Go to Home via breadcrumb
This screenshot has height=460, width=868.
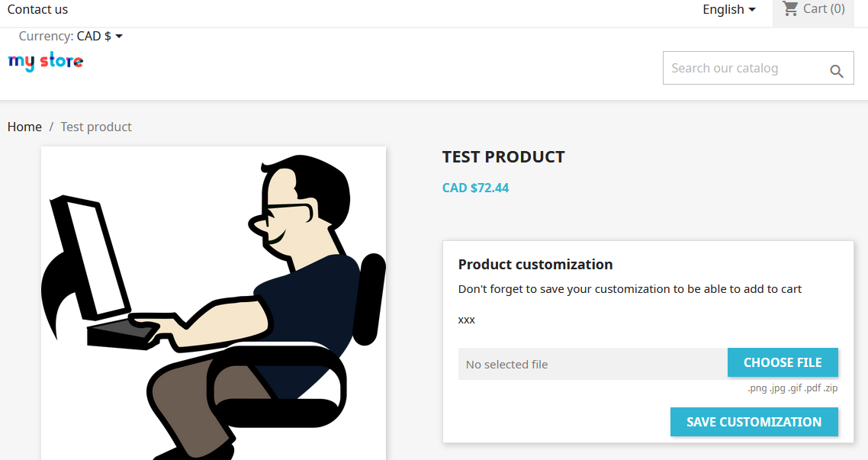point(24,127)
